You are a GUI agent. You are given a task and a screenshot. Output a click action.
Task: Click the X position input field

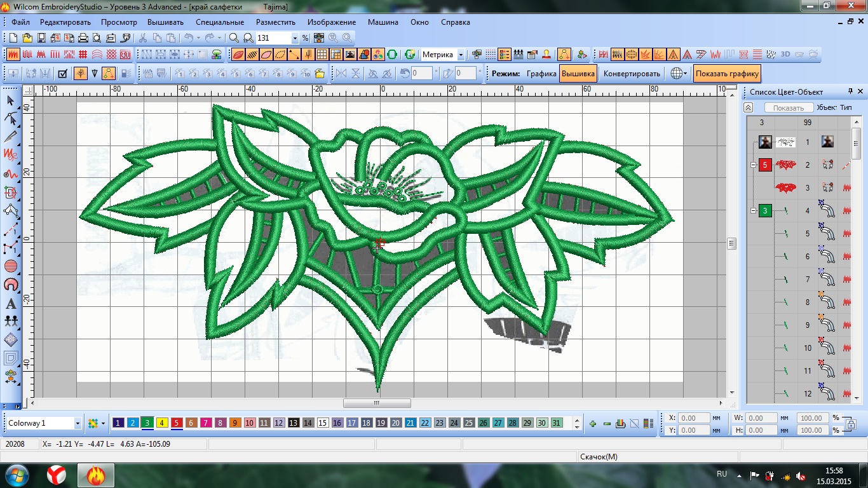pyautogui.click(x=697, y=418)
